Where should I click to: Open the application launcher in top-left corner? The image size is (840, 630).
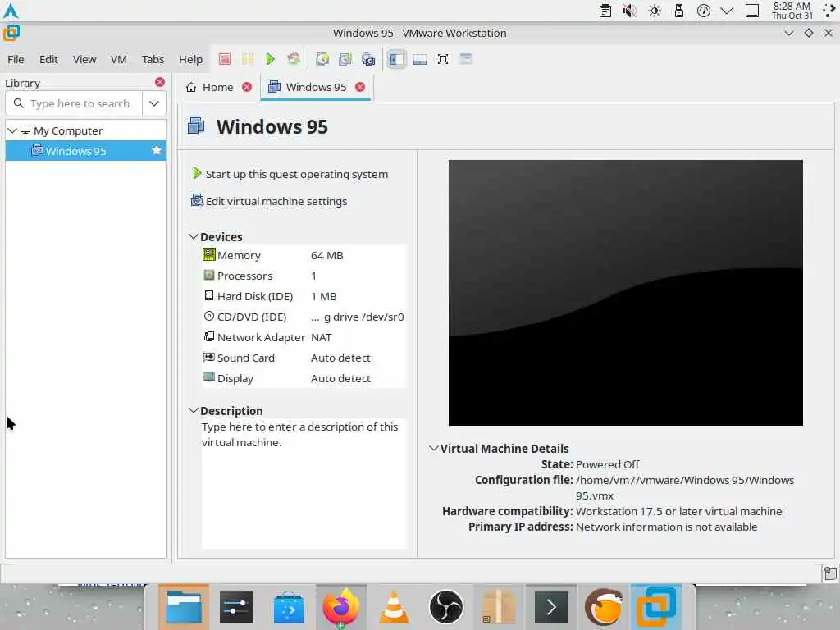11,11
